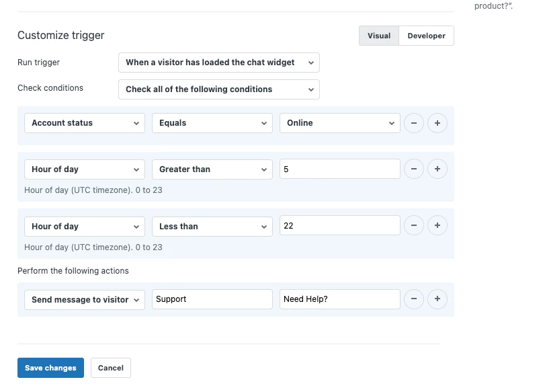Open the Send message to visitor dropdown
Viewport: 545px width, 392px height.
pos(85,299)
